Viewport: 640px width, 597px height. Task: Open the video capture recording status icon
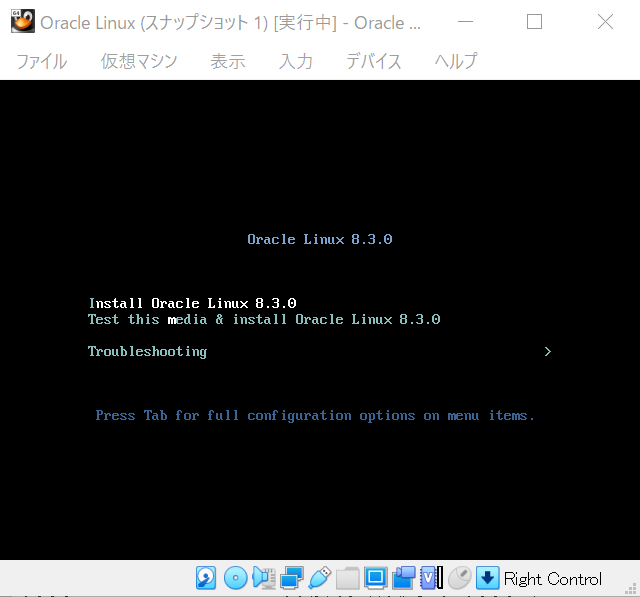pyautogui.click(x=404, y=578)
